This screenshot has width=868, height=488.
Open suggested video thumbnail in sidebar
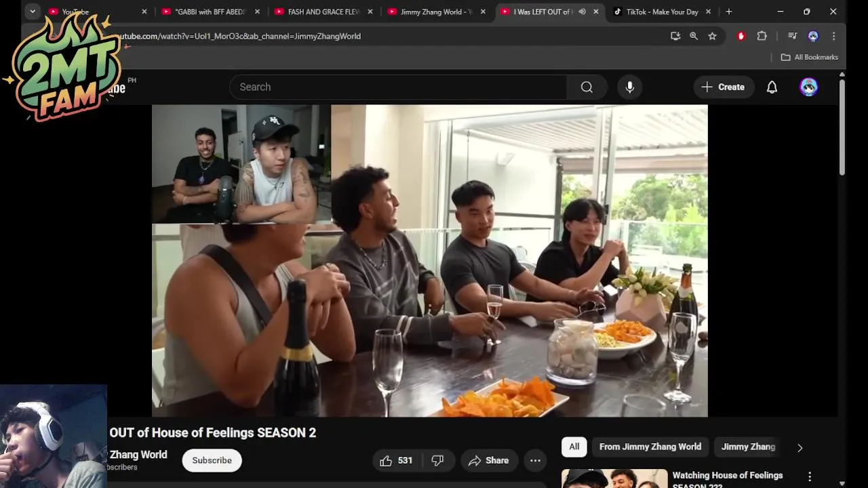(x=614, y=479)
